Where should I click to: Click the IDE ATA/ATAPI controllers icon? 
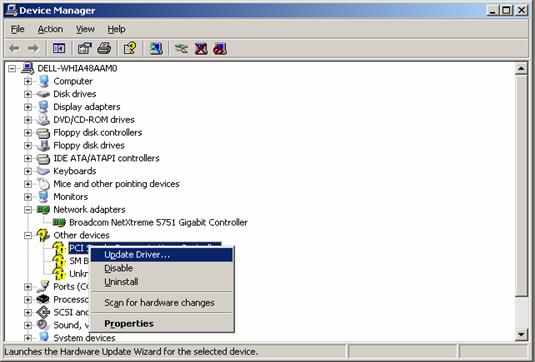(43, 158)
